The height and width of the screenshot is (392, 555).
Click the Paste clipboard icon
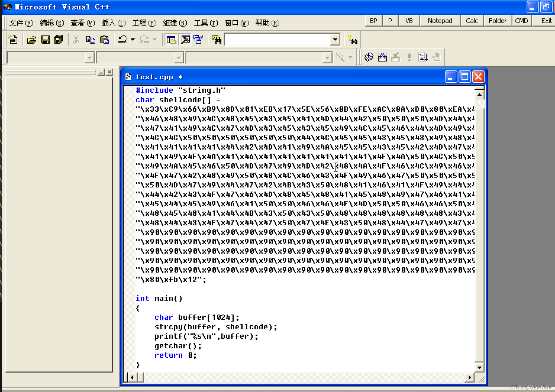tap(104, 40)
